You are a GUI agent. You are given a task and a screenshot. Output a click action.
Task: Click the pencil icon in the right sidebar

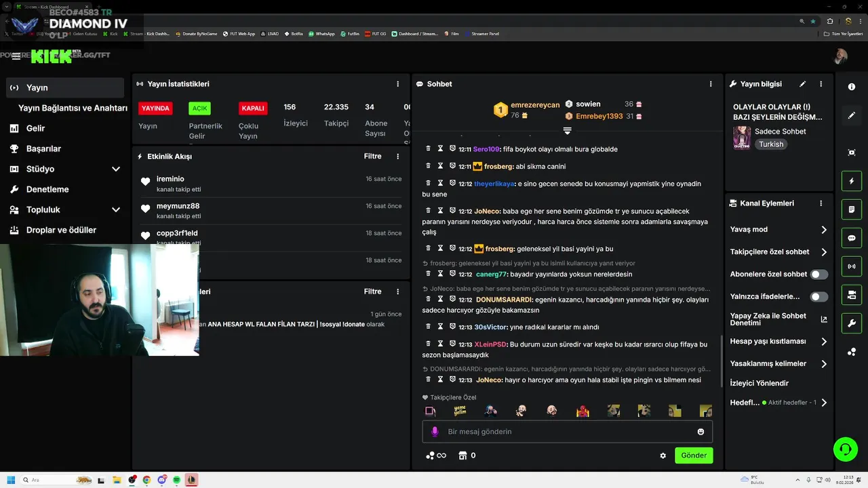(x=852, y=116)
